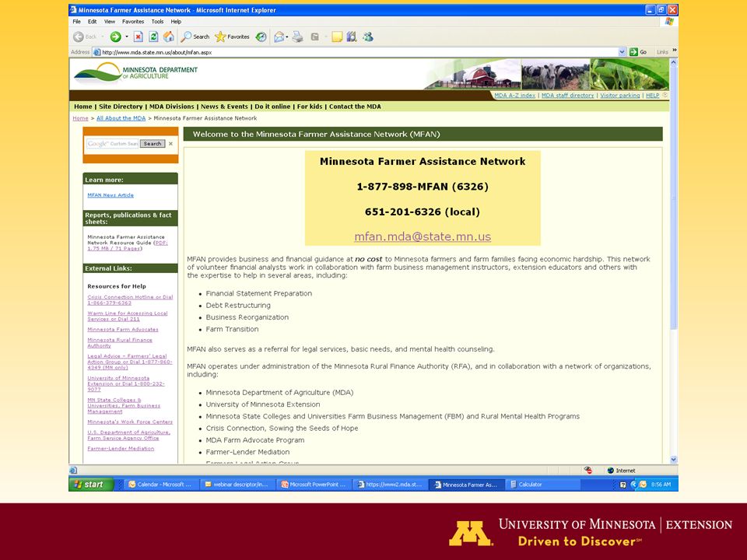Click the Mail envelope icon
This screenshot has width=747, height=560.
279,37
